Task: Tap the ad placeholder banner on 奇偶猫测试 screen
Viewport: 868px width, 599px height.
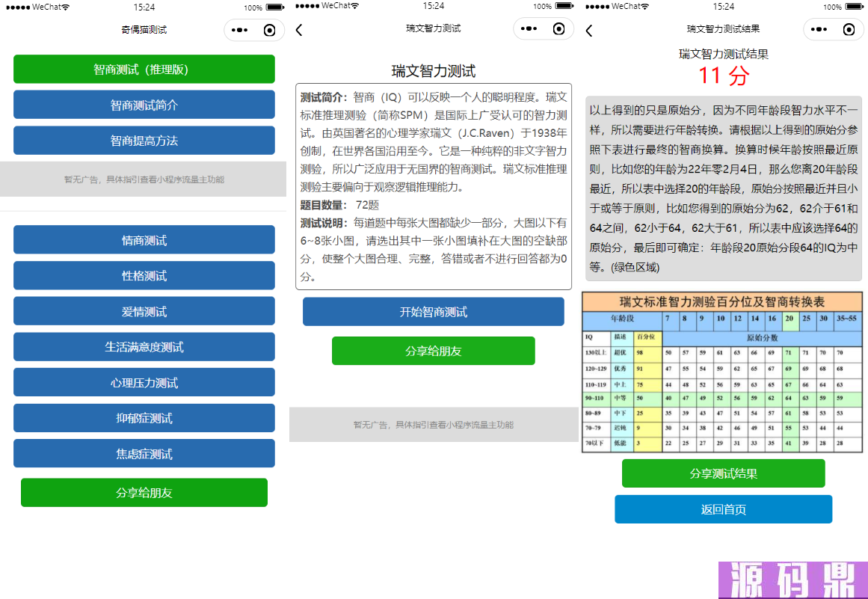Action: point(144,179)
